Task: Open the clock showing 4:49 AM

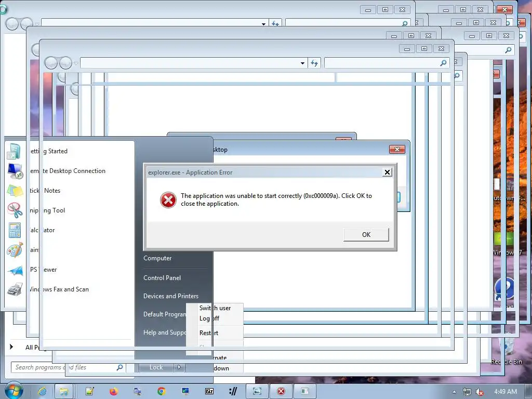Action: tap(505, 392)
